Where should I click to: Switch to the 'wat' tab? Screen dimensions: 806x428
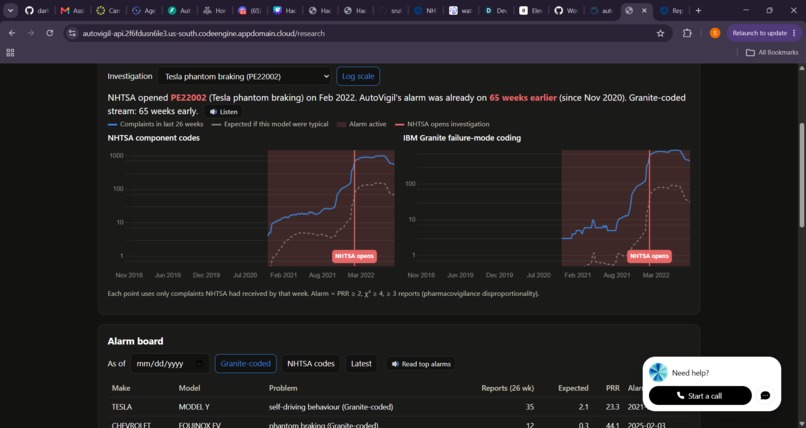click(x=460, y=10)
